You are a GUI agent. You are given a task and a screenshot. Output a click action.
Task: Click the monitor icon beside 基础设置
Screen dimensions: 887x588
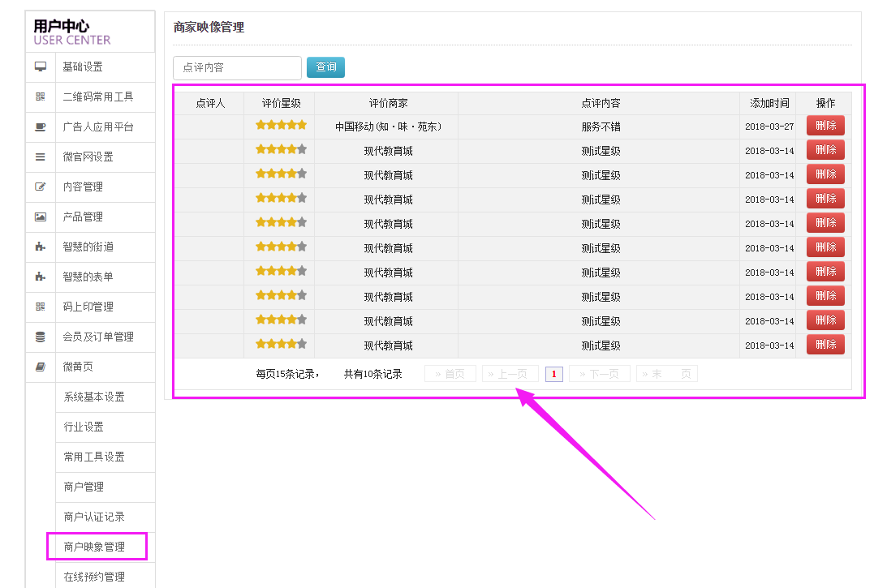coord(41,67)
